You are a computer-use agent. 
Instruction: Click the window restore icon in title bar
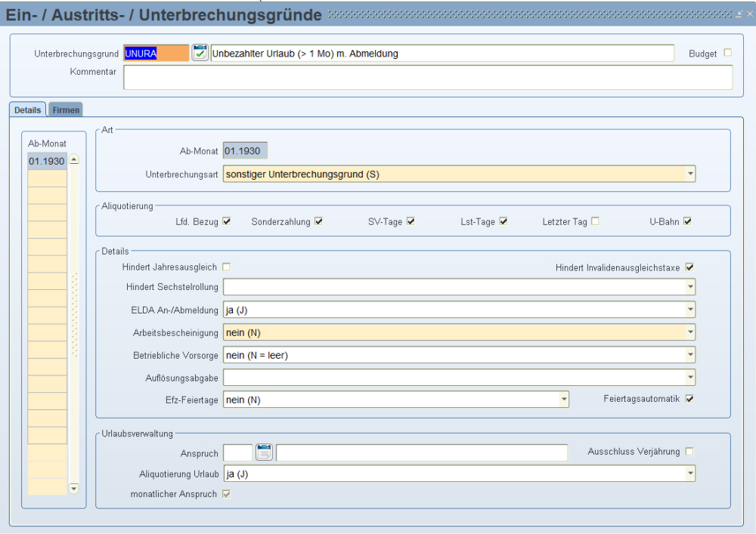tap(739, 14)
